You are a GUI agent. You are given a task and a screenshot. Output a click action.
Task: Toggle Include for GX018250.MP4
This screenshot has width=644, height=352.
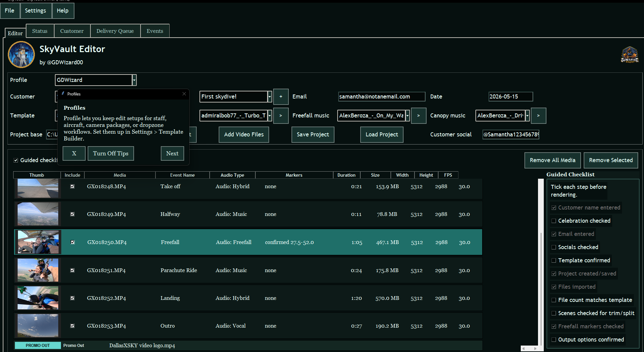[x=72, y=242]
